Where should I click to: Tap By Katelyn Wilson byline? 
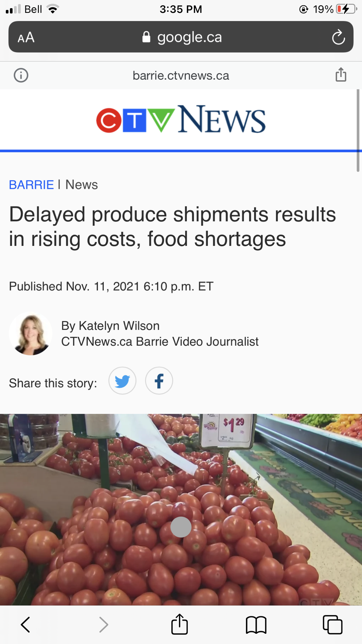[110, 326]
